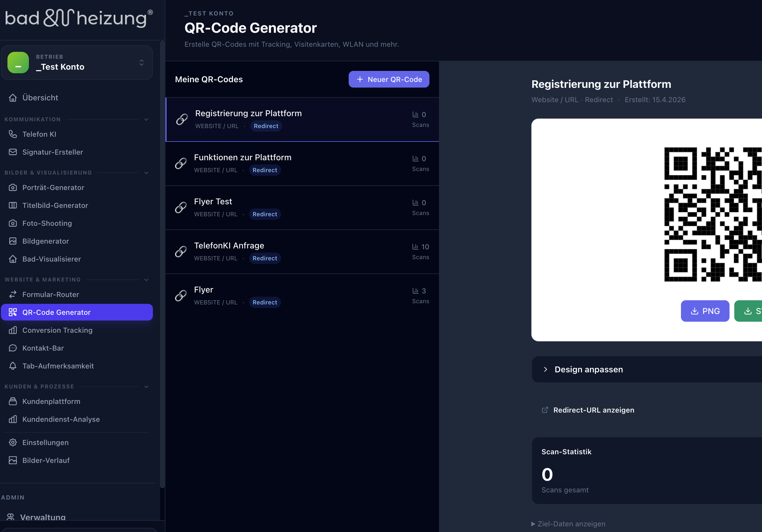Viewport: 762px width, 532px height.
Task: Download the QR code as PNG
Action: tap(705, 311)
